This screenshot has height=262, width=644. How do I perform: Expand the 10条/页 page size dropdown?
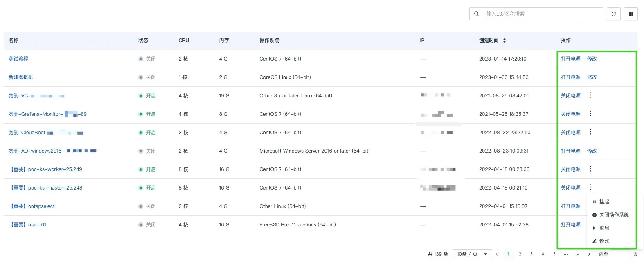[x=472, y=254]
